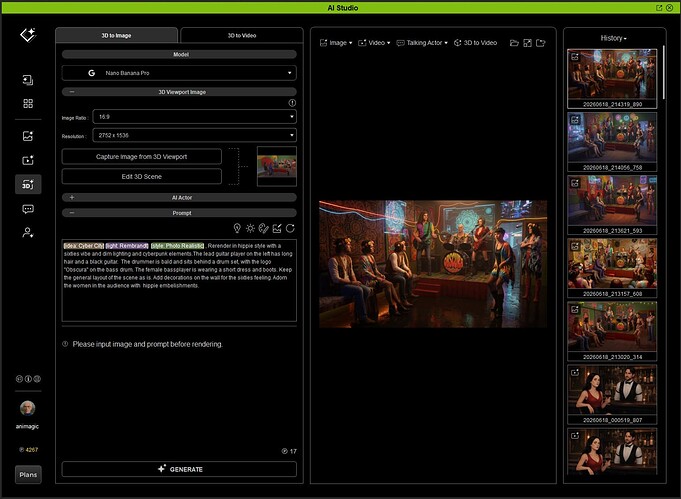Click the export share icon in preview toolbar

click(x=541, y=43)
